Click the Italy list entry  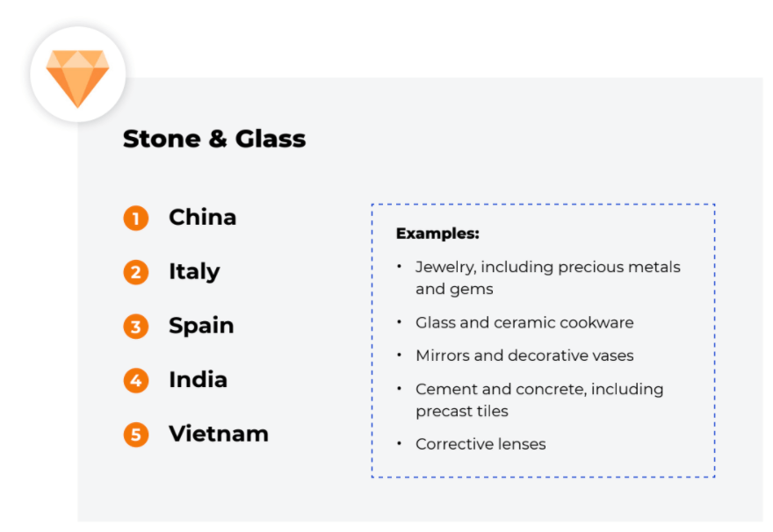[x=194, y=272]
